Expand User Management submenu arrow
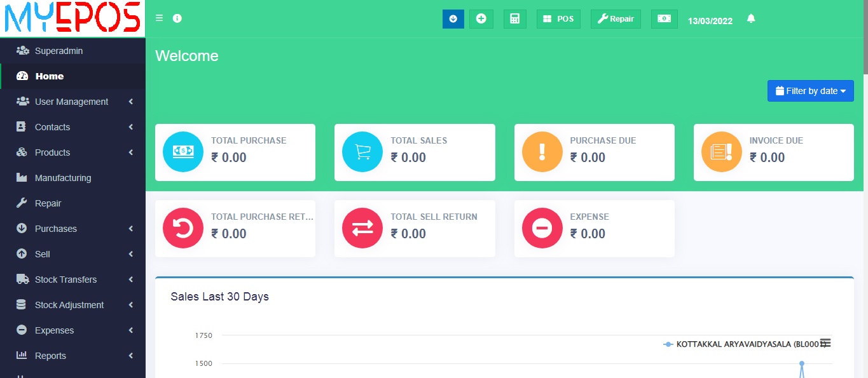The height and width of the screenshot is (378, 868). [130, 102]
